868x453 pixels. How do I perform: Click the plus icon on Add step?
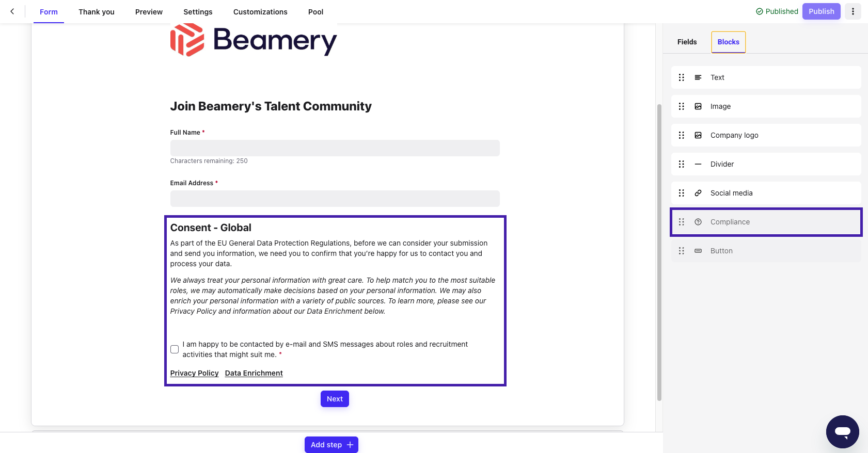pyautogui.click(x=350, y=445)
